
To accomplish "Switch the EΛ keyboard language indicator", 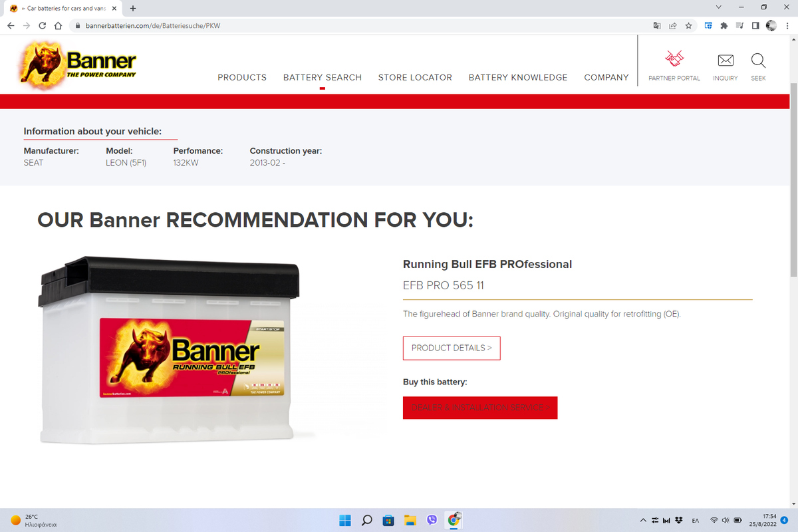I will coord(696,520).
